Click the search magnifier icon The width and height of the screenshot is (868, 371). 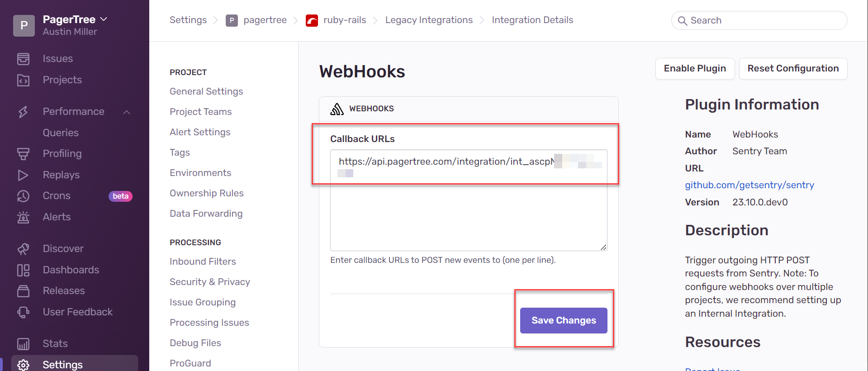(x=683, y=21)
